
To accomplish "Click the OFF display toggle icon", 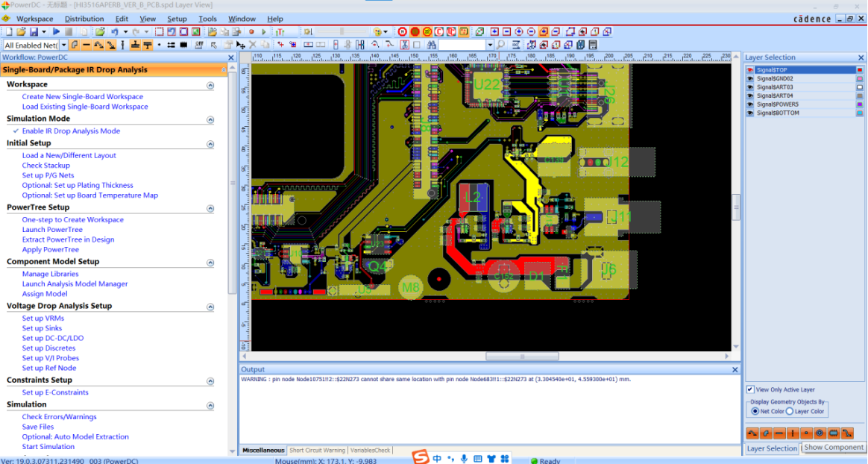I will tap(199, 45).
